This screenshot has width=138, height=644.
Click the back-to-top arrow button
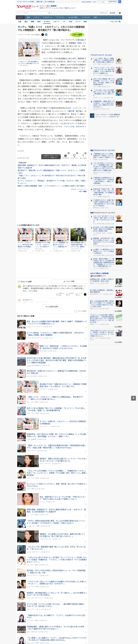tap(133, 398)
